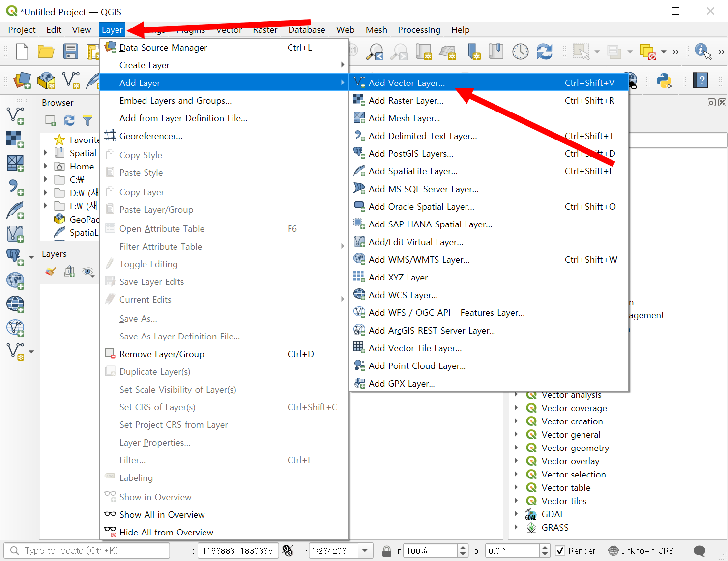This screenshot has height=561, width=728.
Task: Expand the Home browser tree node
Action: click(x=46, y=167)
